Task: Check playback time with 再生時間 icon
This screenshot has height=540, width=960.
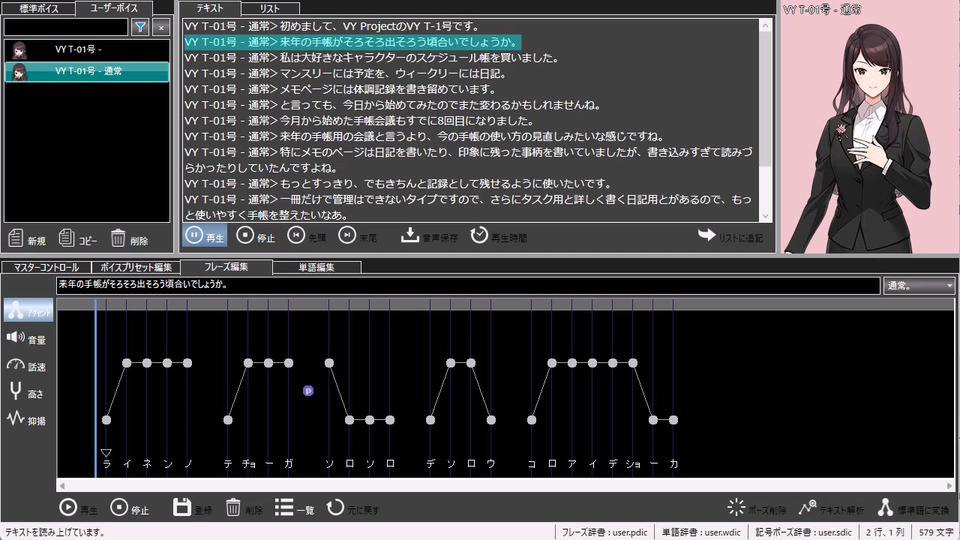Action: pos(498,236)
